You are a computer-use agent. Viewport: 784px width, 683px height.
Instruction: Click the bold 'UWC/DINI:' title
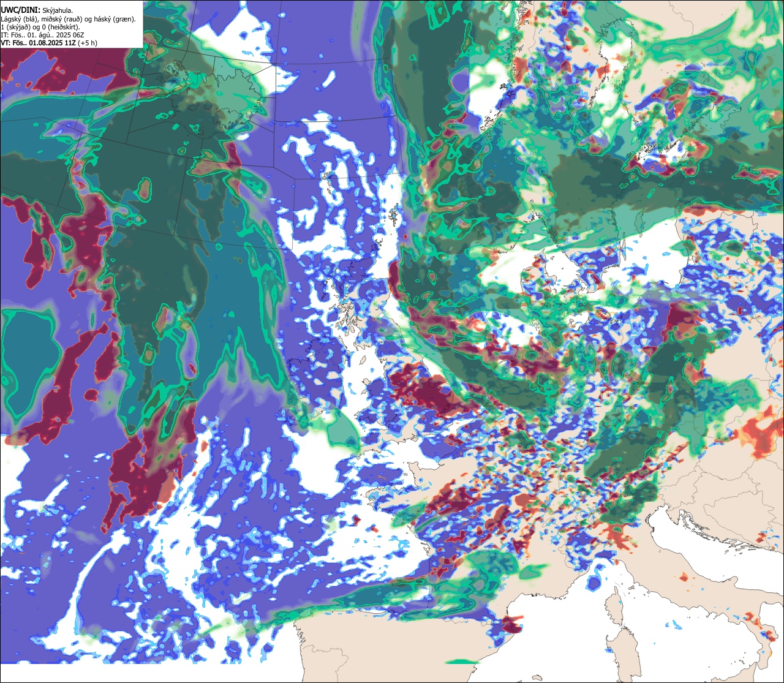[21, 10]
